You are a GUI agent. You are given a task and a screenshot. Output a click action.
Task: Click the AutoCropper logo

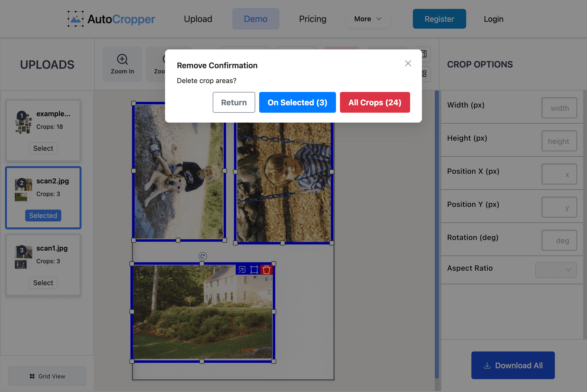click(111, 19)
